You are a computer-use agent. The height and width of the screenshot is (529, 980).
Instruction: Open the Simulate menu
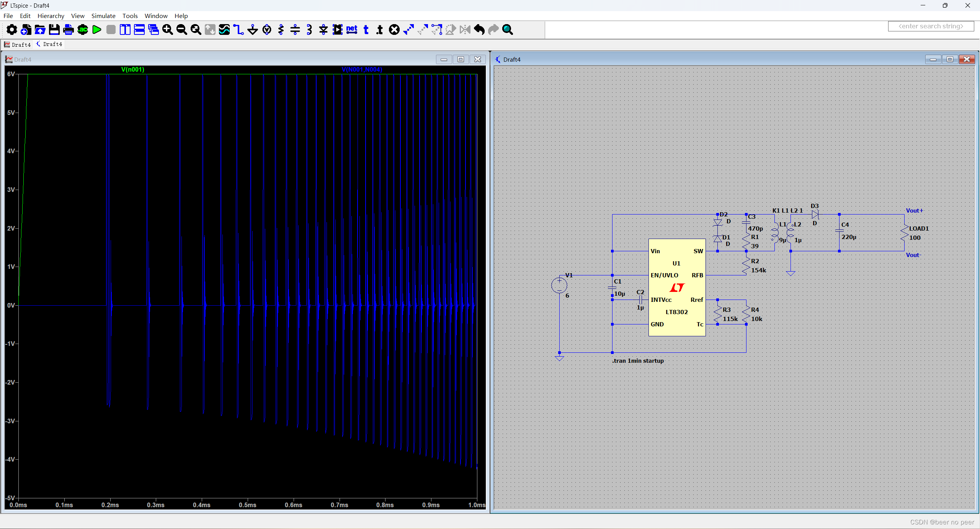pos(103,16)
